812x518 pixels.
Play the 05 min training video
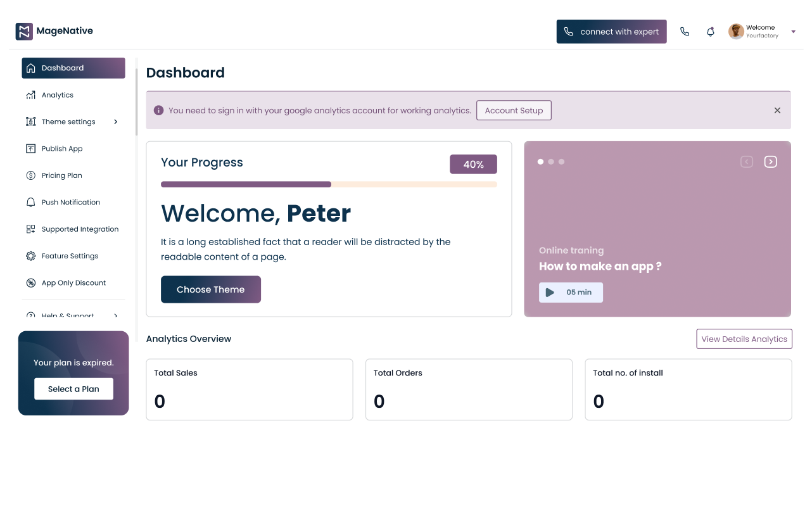[571, 293]
